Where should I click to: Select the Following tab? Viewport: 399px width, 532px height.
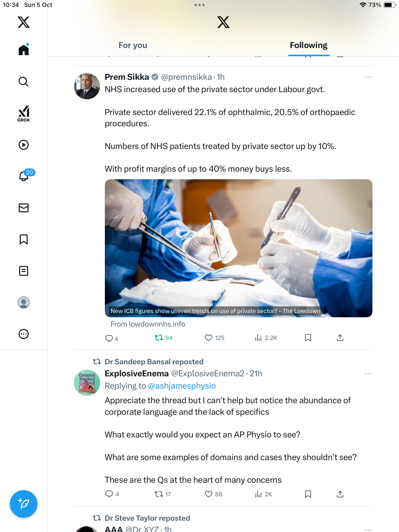click(308, 45)
